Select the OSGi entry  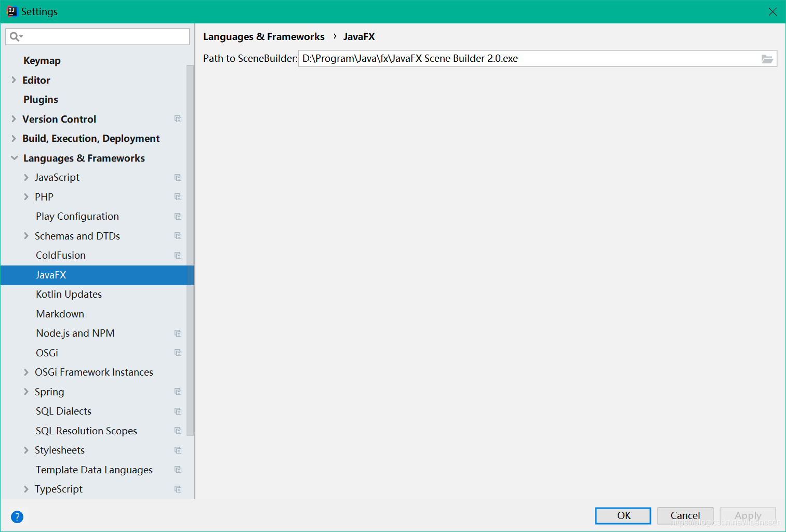coord(47,353)
